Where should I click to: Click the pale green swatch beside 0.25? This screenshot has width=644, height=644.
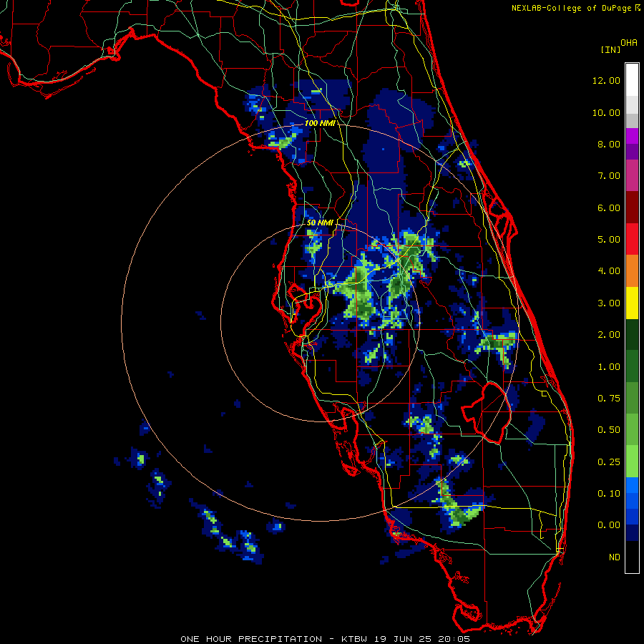tap(632, 462)
